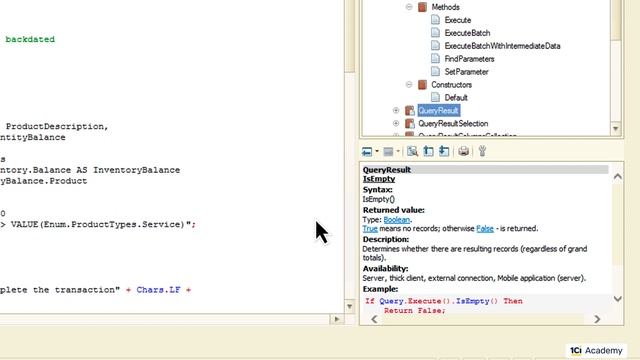Click the syntax tree scrollbar thumb
The image size is (640, 360).
(x=616, y=20)
